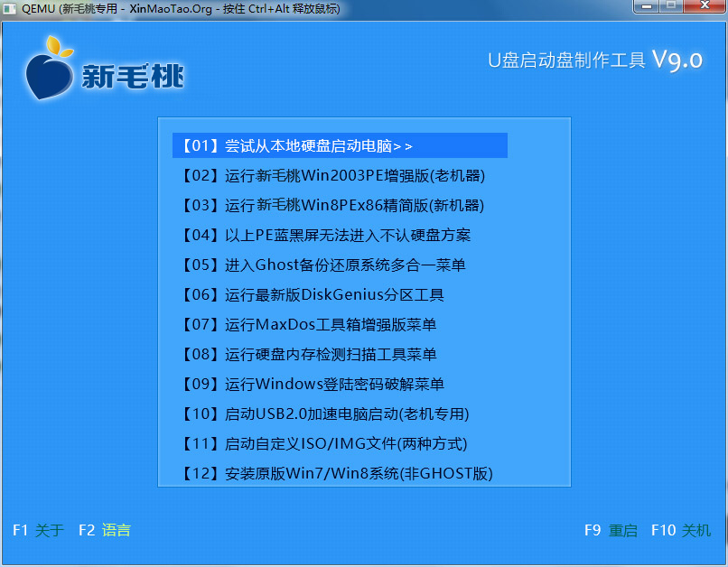Open 【08】运行硬盘内存检测扫描工具菜单

(307, 355)
